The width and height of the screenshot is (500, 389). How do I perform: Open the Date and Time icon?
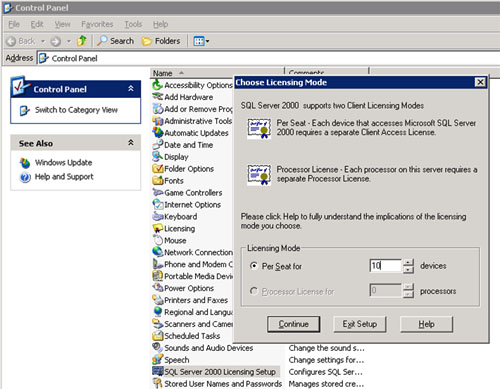(x=157, y=145)
